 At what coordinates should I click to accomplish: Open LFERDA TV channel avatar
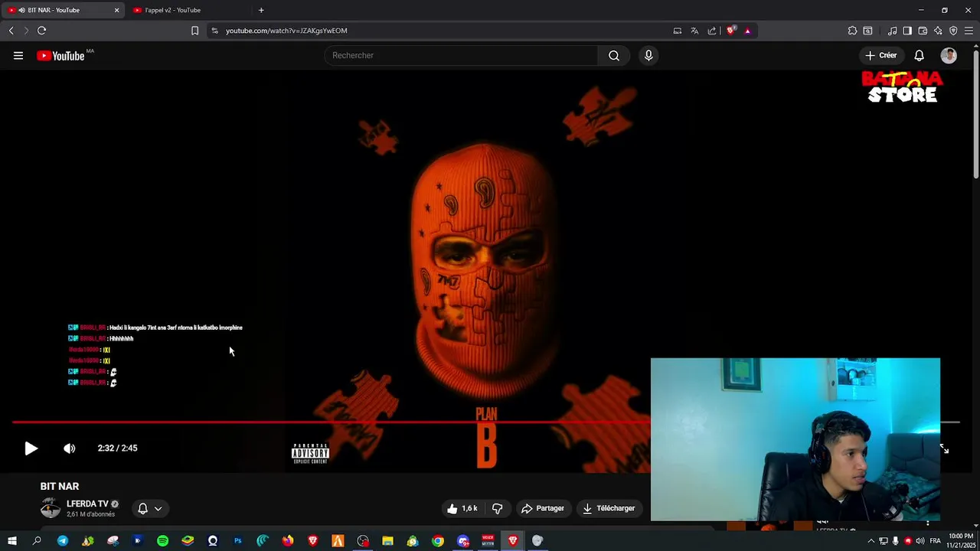coord(51,508)
